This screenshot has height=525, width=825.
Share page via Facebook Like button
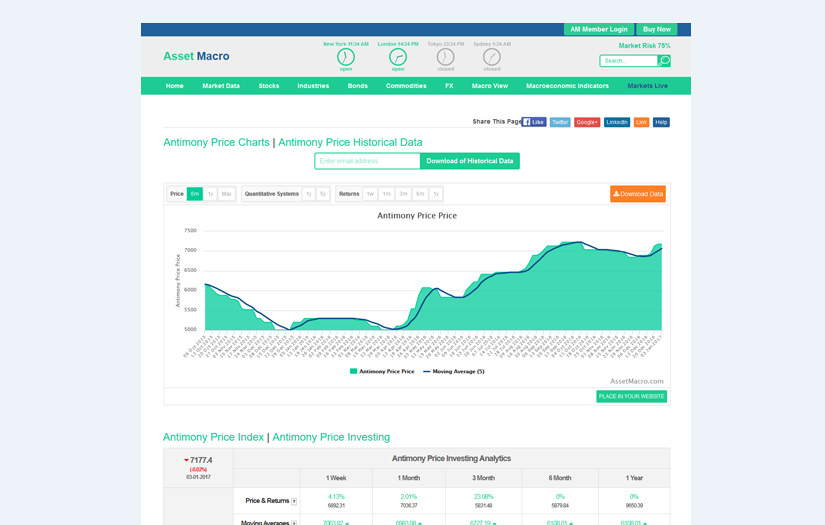(534, 122)
